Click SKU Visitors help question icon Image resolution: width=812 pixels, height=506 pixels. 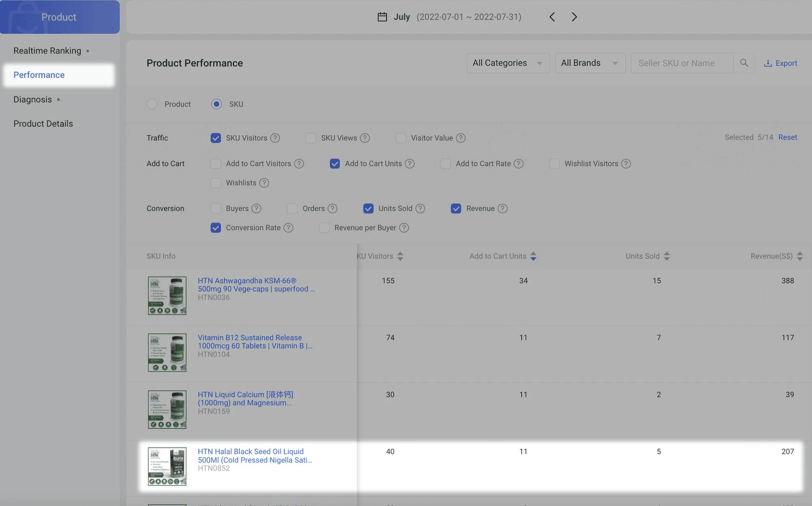[x=275, y=138]
